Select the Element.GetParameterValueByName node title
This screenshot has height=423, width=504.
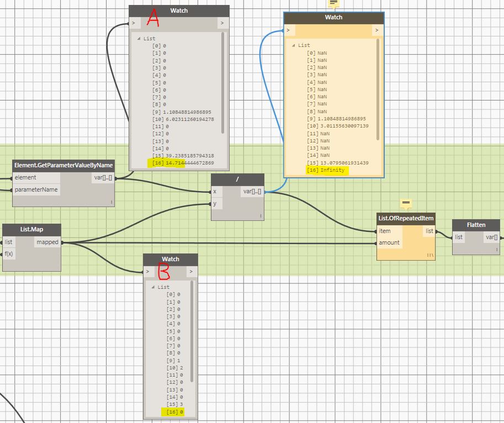point(63,165)
